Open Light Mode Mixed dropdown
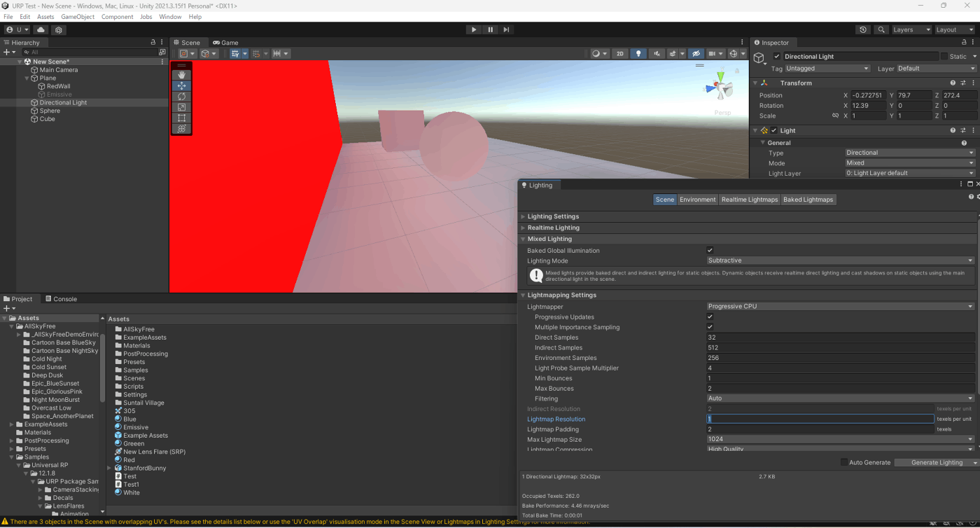This screenshot has height=528, width=980. coord(910,162)
